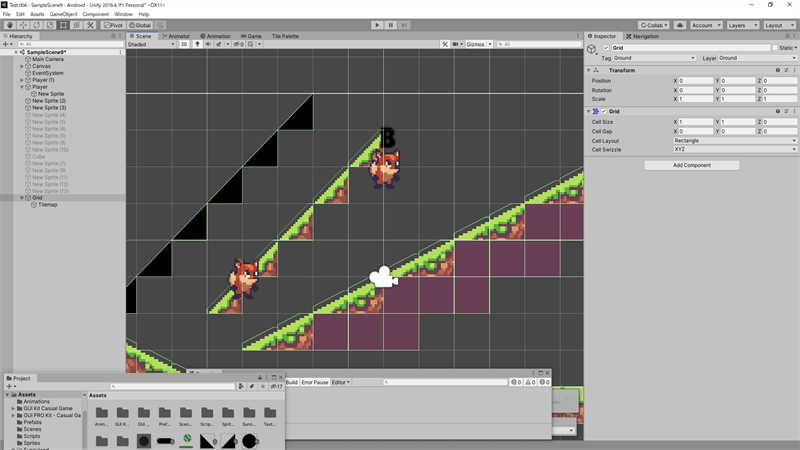
Task: Enable the Static checkbox
Action: point(775,48)
